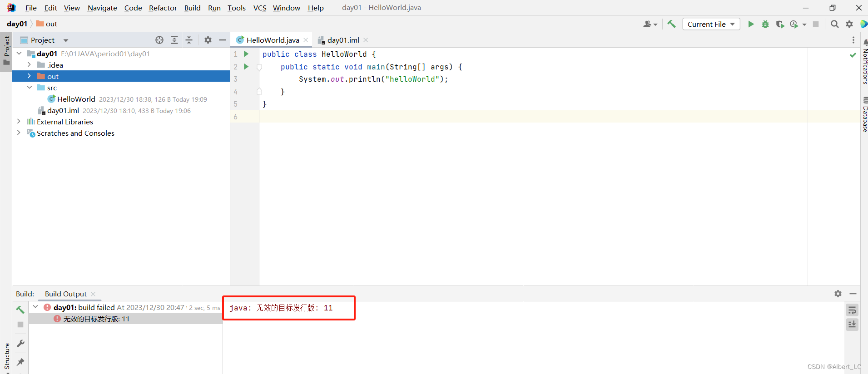Start debugging with the bug icon
This screenshot has height=374, width=868.
(765, 24)
